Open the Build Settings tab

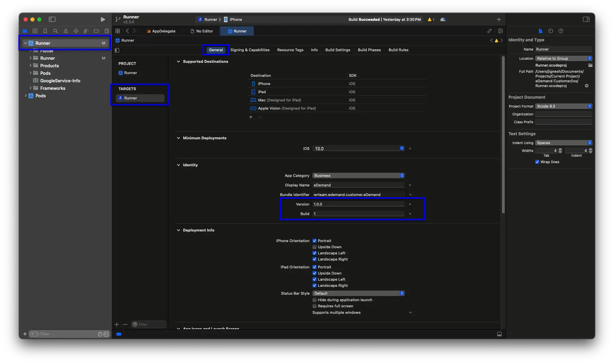tap(337, 50)
